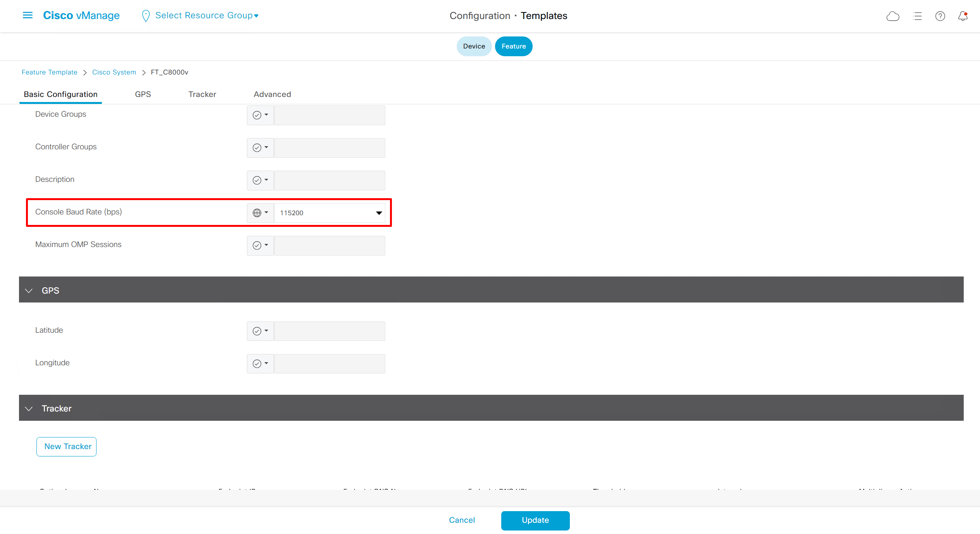Follow the Cisco System breadcrumb link
The image size is (980, 534).
pos(114,72)
